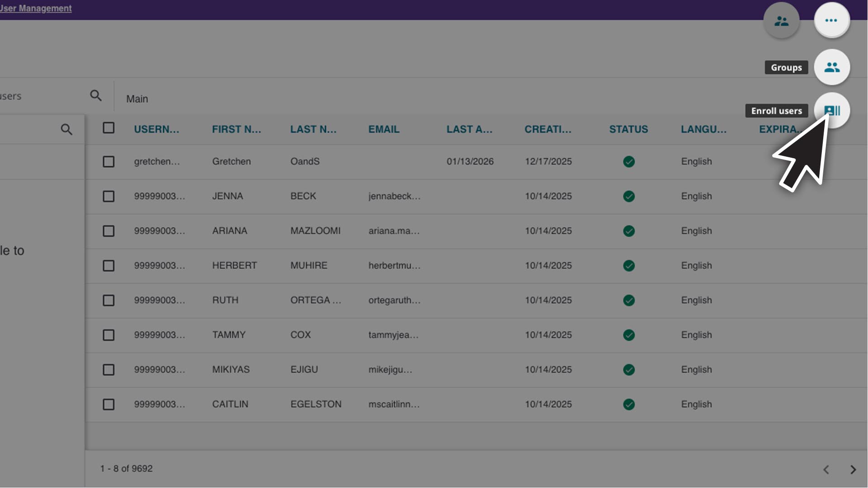
Task: Check the box for CAITLIN EGELSTON
Action: [108, 404]
